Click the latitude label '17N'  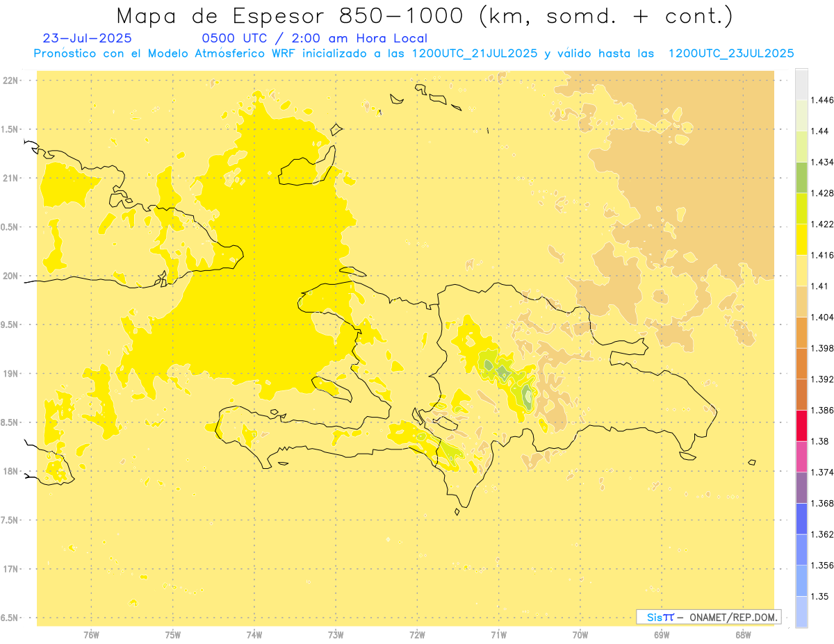10,569
